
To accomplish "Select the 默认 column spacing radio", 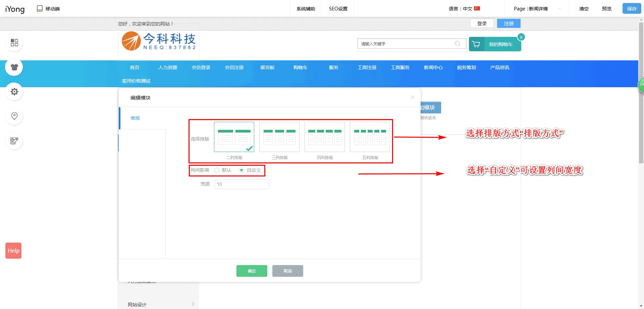I will 217,170.
